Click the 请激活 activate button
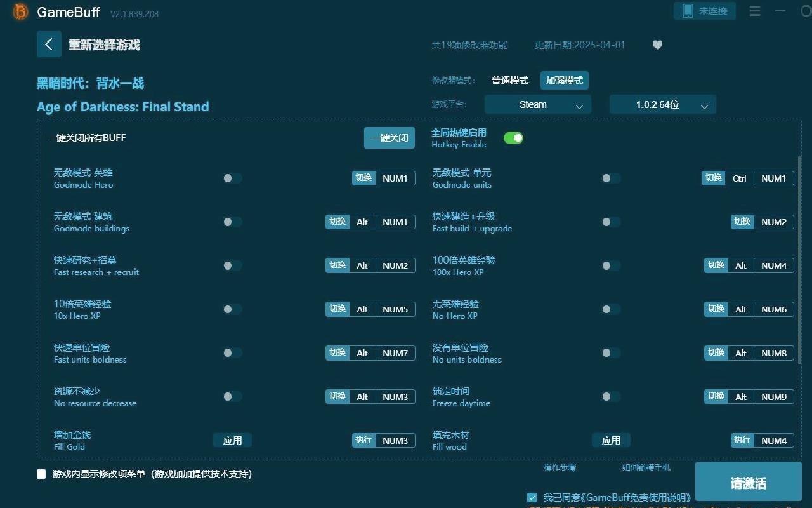Screen dimensions: 812x508 (x=749, y=483)
